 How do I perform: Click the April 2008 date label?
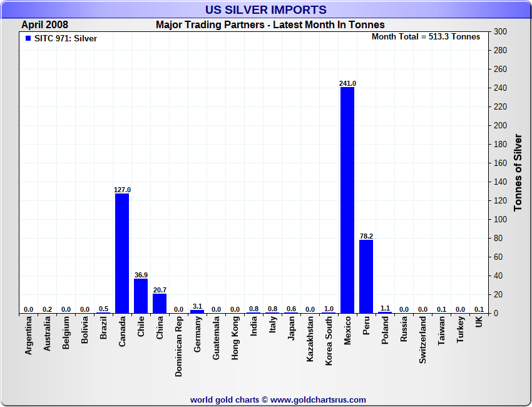coord(45,25)
